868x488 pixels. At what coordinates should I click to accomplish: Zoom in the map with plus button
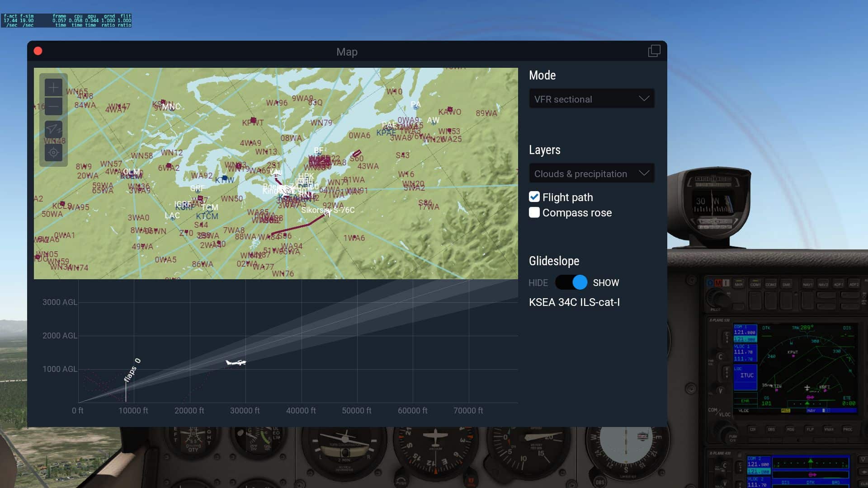click(53, 87)
